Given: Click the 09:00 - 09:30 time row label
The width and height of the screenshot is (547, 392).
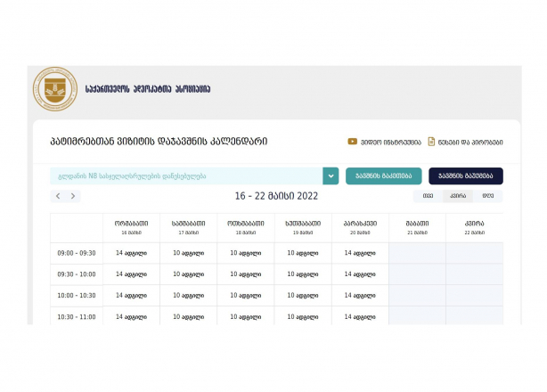Looking at the screenshot, I should (77, 253).
